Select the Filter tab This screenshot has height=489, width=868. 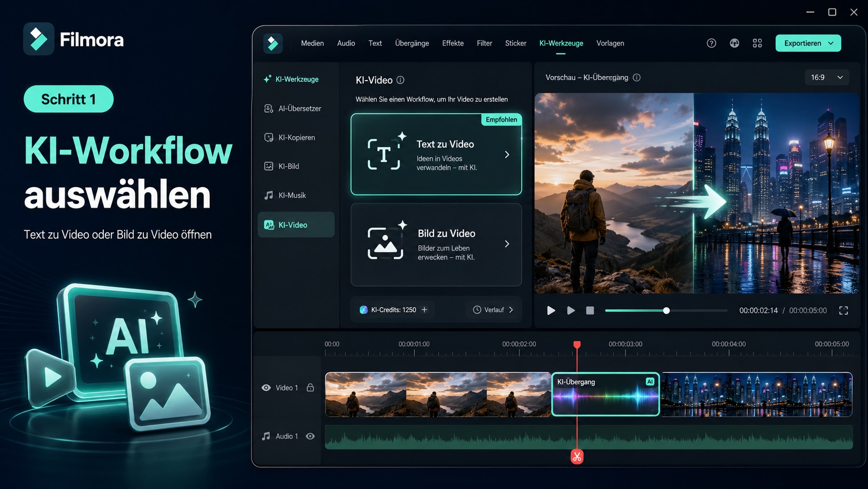click(x=484, y=43)
